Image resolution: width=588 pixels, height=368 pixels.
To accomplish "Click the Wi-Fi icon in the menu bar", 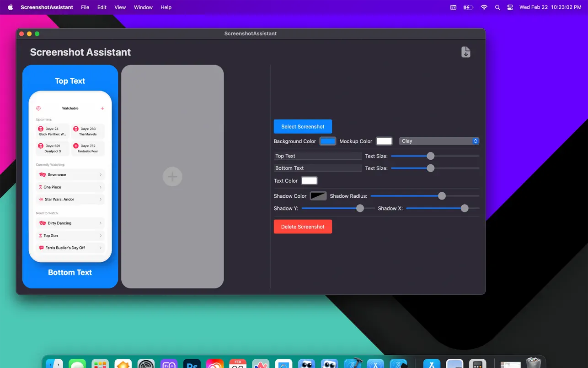I will pos(484,7).
